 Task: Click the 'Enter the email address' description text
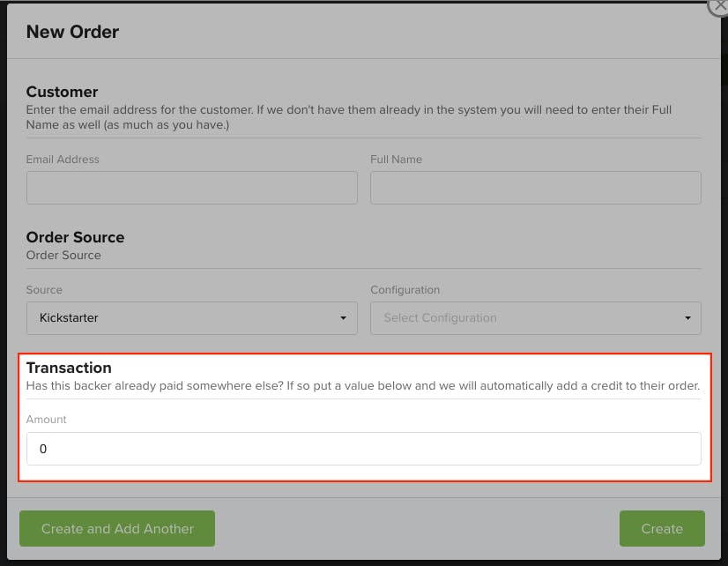coord(349,117)
